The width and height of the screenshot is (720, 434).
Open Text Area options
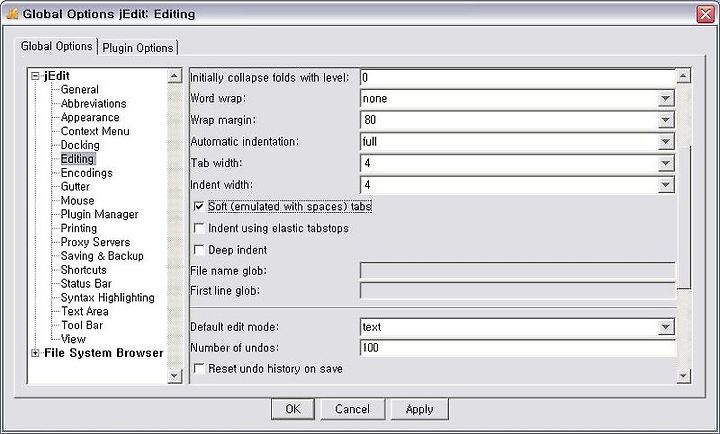pos(84,311)
